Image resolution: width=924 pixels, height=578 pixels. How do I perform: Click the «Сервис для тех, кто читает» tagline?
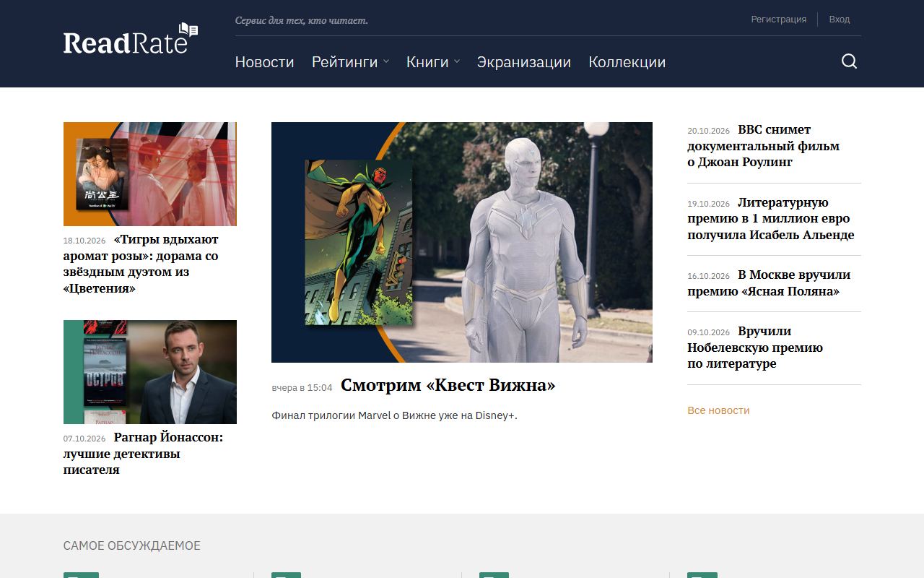click(302, 20)
